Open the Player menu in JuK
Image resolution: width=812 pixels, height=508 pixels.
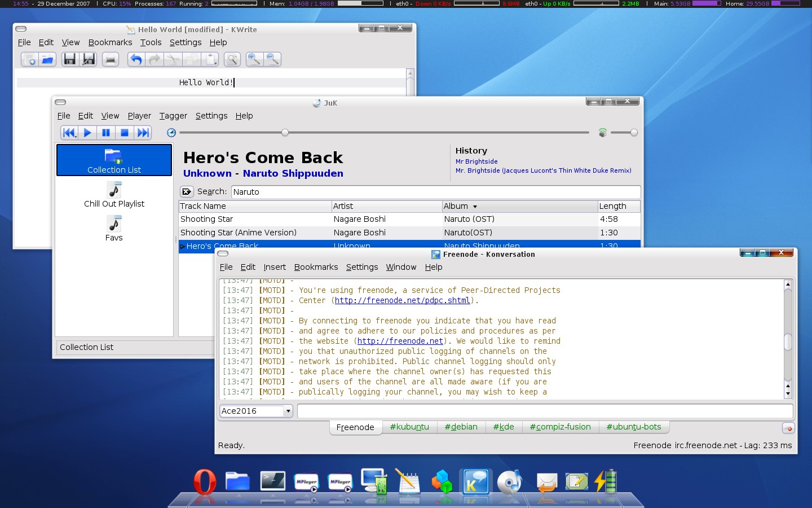pos(139,116)
